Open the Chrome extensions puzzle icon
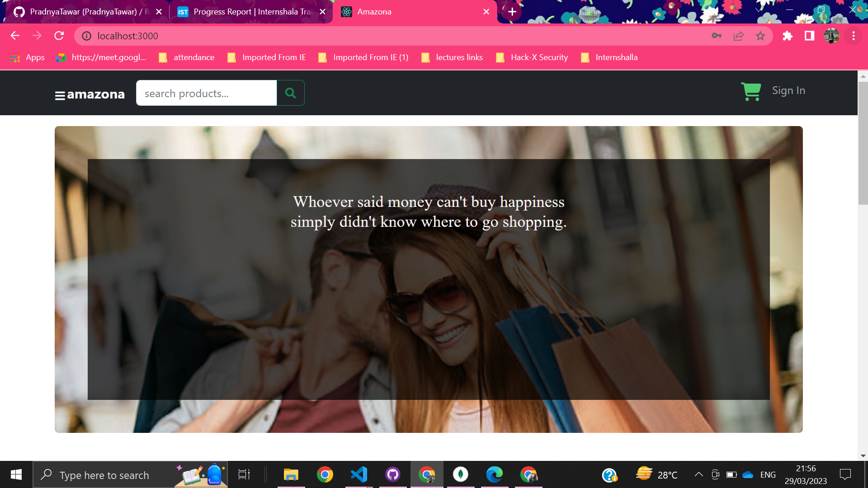868x488 pixels. tap(788, 36)
